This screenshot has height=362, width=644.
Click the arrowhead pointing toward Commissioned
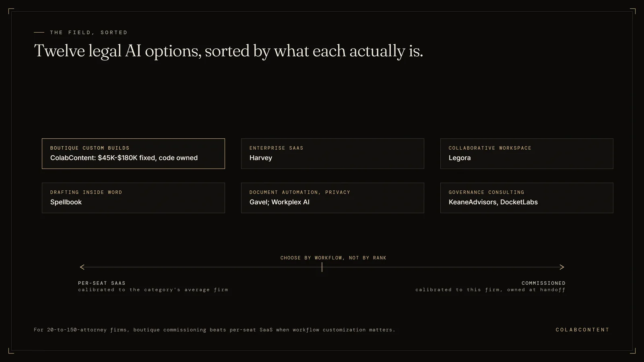tap(562, 267)
